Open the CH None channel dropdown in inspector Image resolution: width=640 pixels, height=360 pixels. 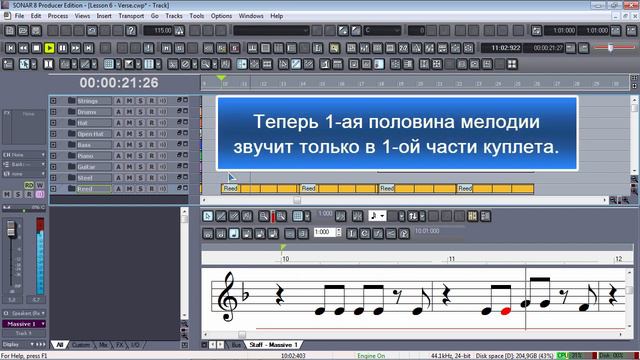(24, 155)
